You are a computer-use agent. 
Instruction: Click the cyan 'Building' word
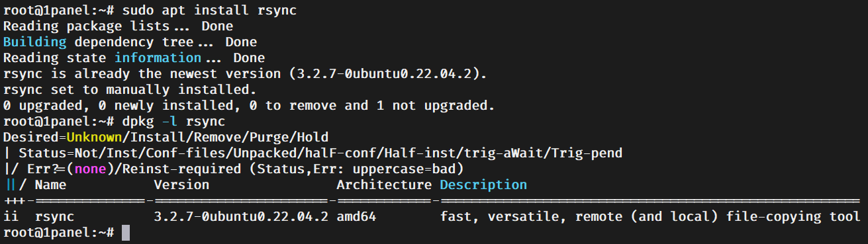[x=35, y=42]
